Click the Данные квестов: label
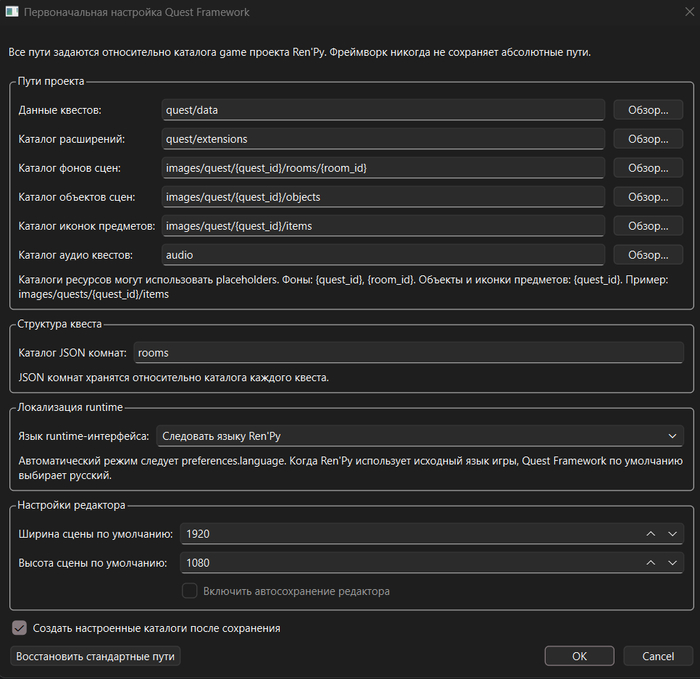 (x=60, y=110)
